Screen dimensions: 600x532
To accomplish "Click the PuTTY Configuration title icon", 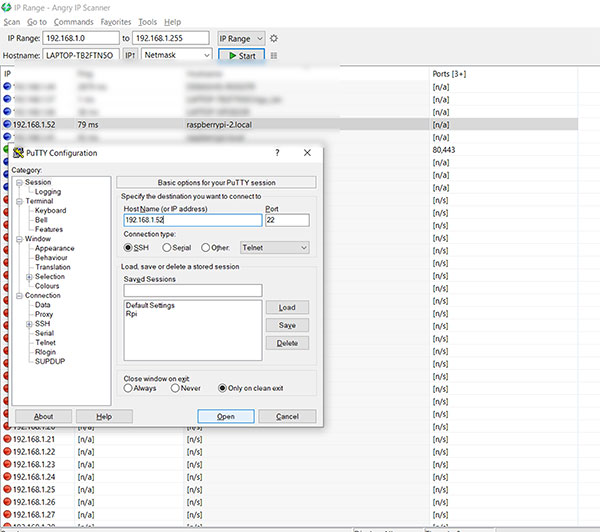I will coord(18,153).
